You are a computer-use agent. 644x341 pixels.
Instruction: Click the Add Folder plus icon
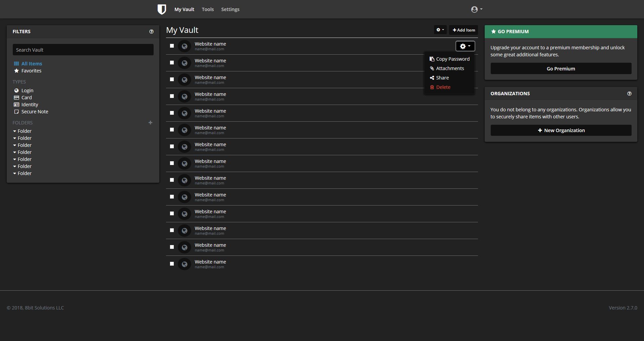(x=151, y=122)
